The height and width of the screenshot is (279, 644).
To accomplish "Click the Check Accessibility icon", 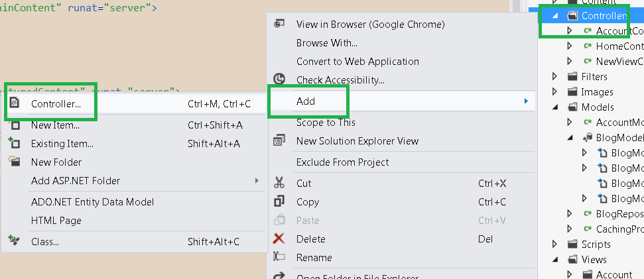I will (279, 80).
